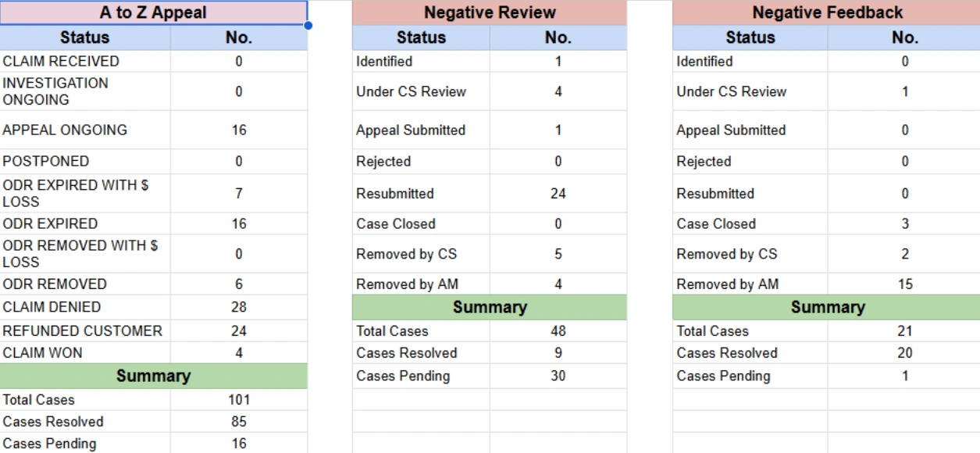Select the No. header in Negative Feedback table

(904, 37)
